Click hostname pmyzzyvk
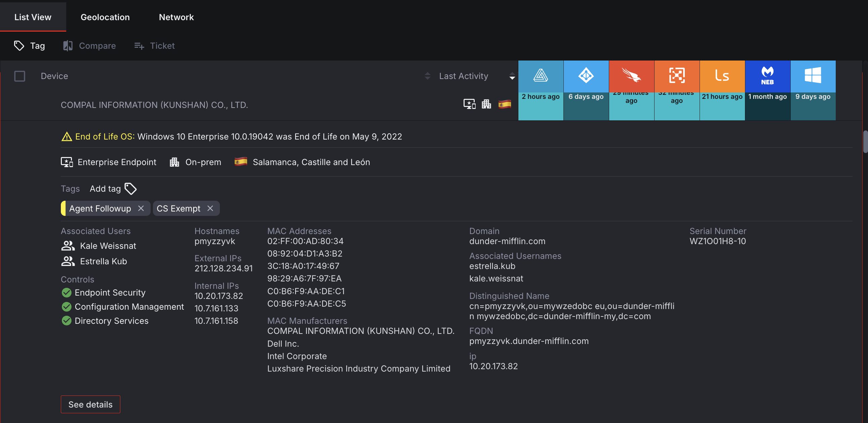This screenshot has width=868, height=423. pos(214,241)
